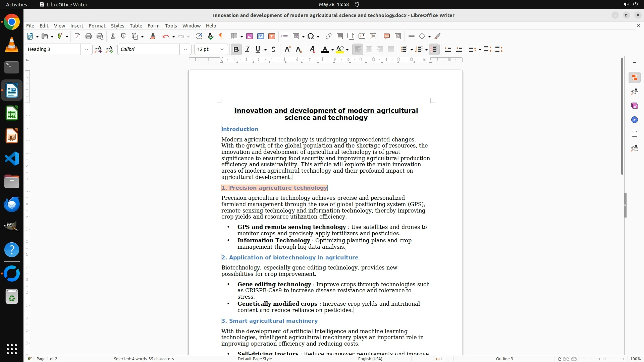This screenshot has width=644, height=362.
Task: Click Default Page Style in status bar
Action: coord(255,359)
